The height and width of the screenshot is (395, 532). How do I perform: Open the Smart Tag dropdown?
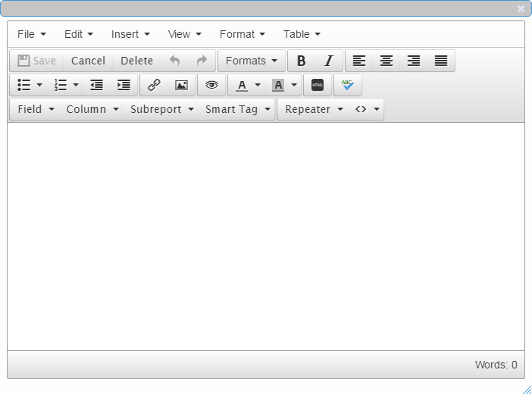(236, 109)
